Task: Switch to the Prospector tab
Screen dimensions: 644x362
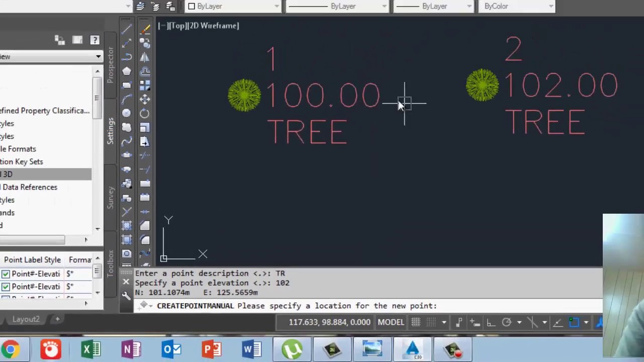Action: 110,65
